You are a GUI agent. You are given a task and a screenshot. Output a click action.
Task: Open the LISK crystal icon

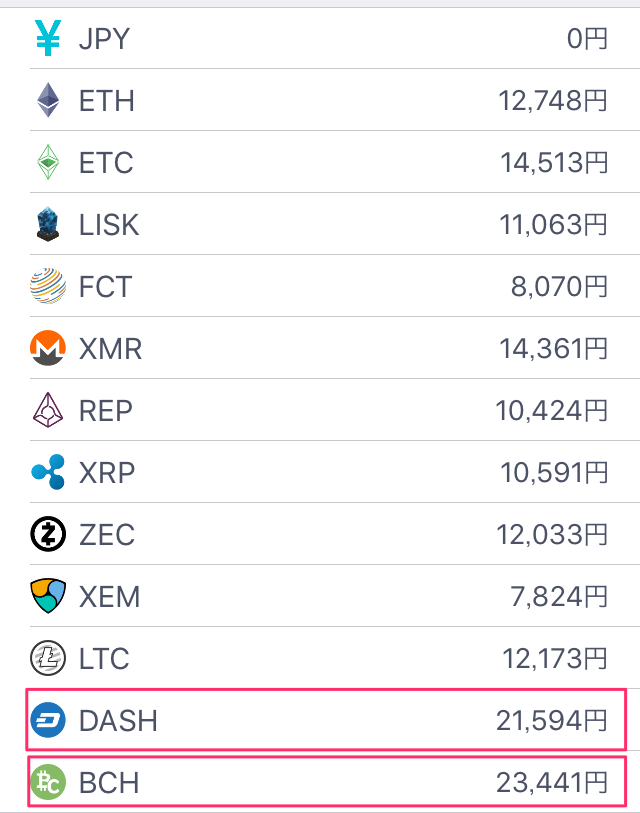coord(48,224)
